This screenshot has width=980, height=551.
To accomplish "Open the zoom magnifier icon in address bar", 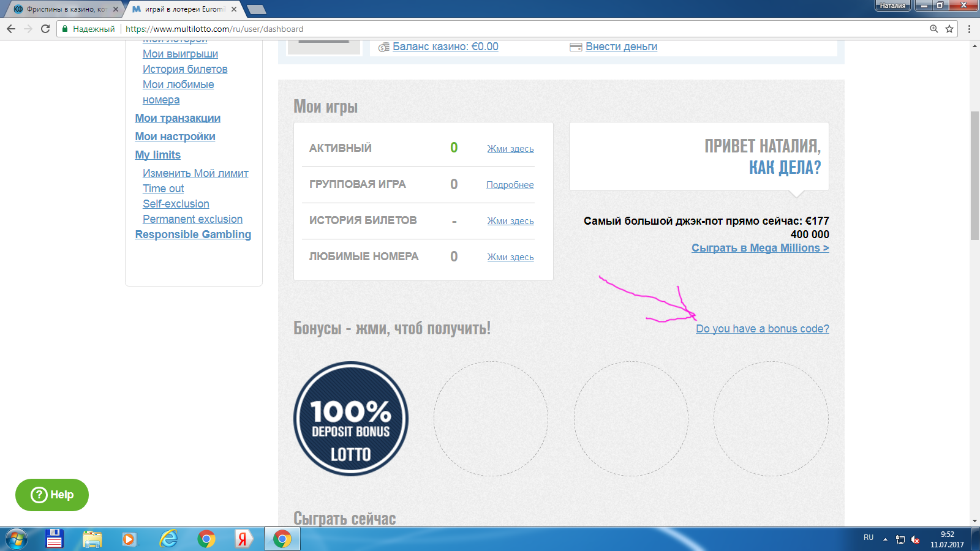I will [934, 29].
